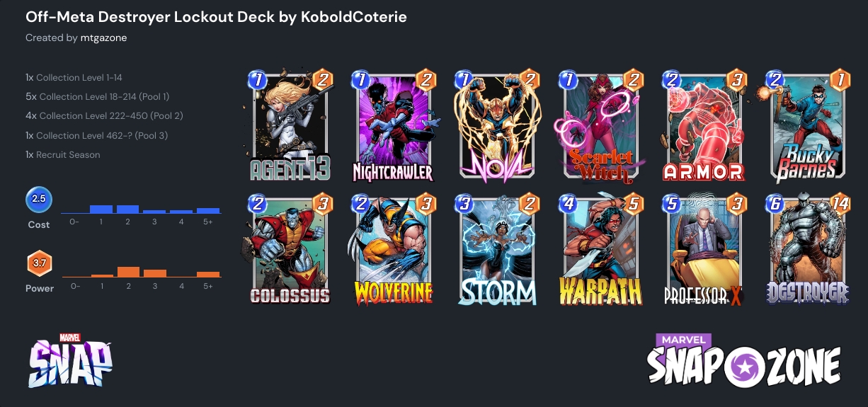The image size is (868, 407).
Task: Click the Marvel Snap Zone logo
Action: (744, 362)
